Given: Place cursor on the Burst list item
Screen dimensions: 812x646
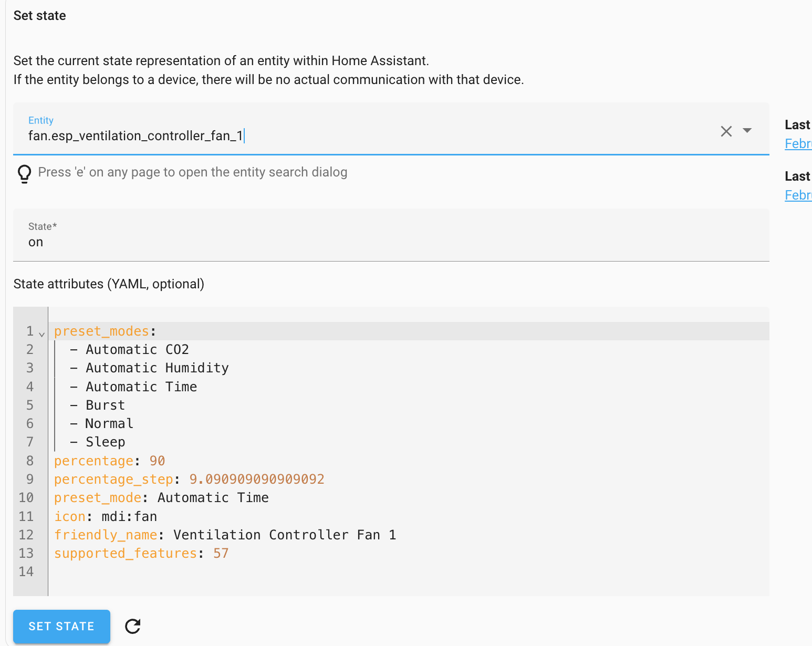Looking at the screenshot, I should (x=105, y=405).
